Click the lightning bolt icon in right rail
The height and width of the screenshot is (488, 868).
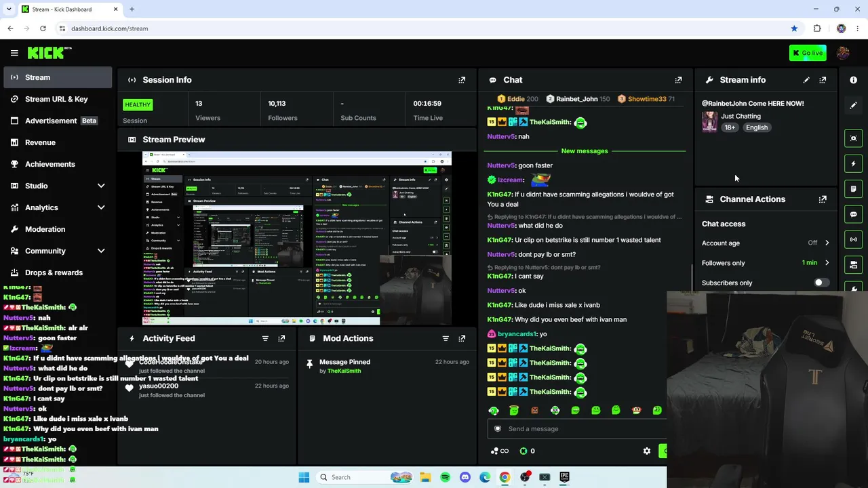[853, 163]
